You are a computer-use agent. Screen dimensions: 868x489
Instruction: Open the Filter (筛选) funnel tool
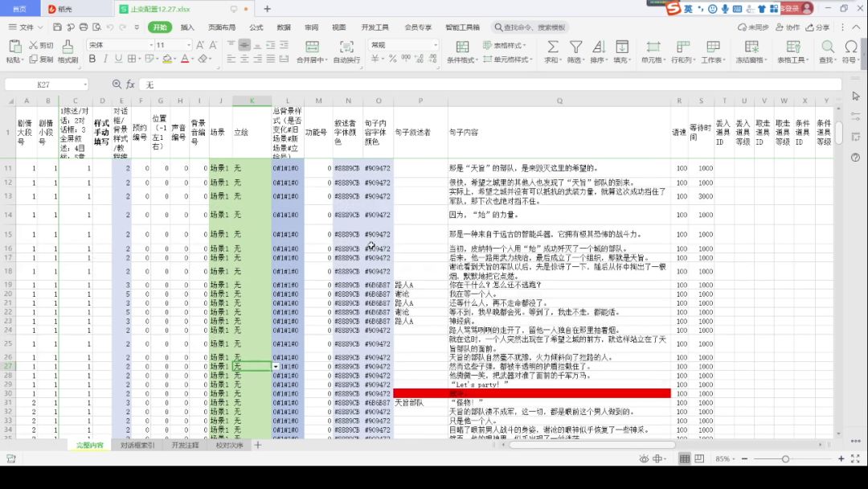click(575, 47)
